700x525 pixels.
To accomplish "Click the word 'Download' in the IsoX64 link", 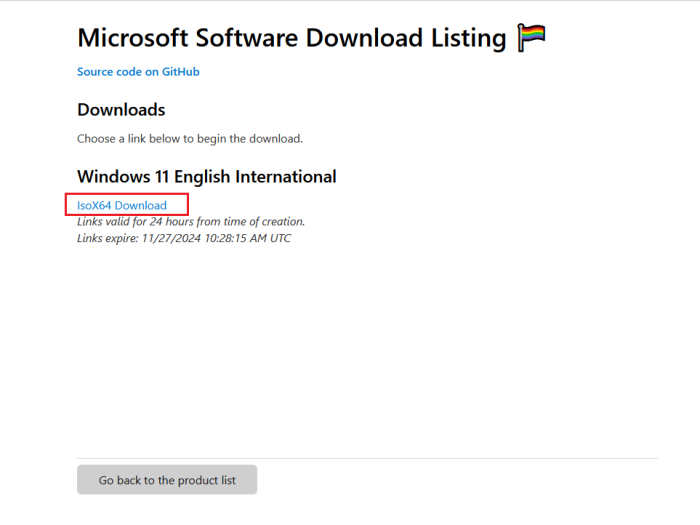I will point(141,206).
